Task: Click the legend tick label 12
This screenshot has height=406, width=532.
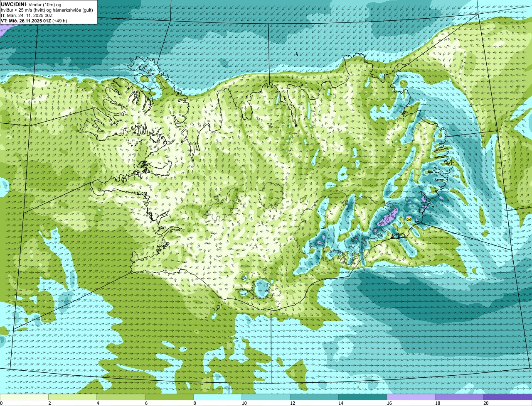Action: pyautogui.click(x=292, y=403)
